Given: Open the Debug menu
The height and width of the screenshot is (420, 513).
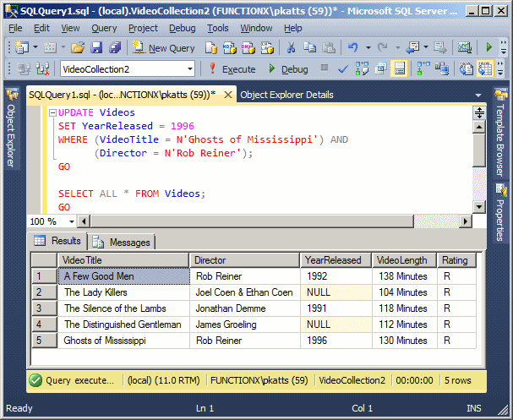Looking at the screenshot, I should pyautogui.click(x=183, y=28).
